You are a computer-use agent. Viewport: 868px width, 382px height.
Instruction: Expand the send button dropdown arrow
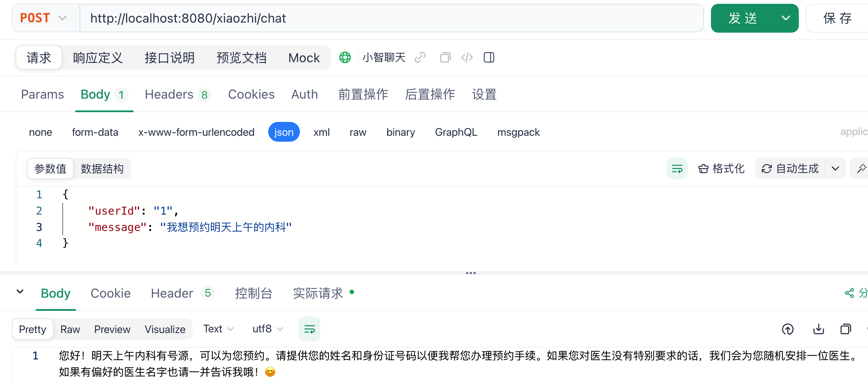[x=786, y=18]
